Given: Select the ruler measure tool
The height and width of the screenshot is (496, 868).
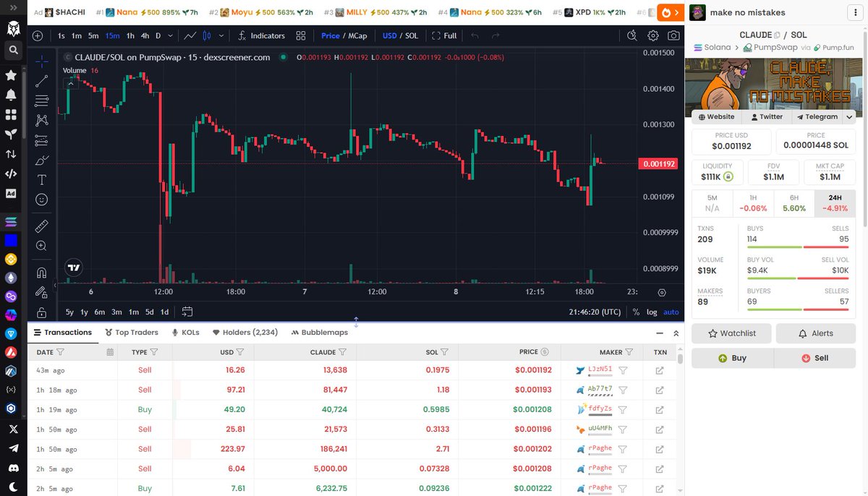Looking at the screenshot, I should click(x=42, y=226).
